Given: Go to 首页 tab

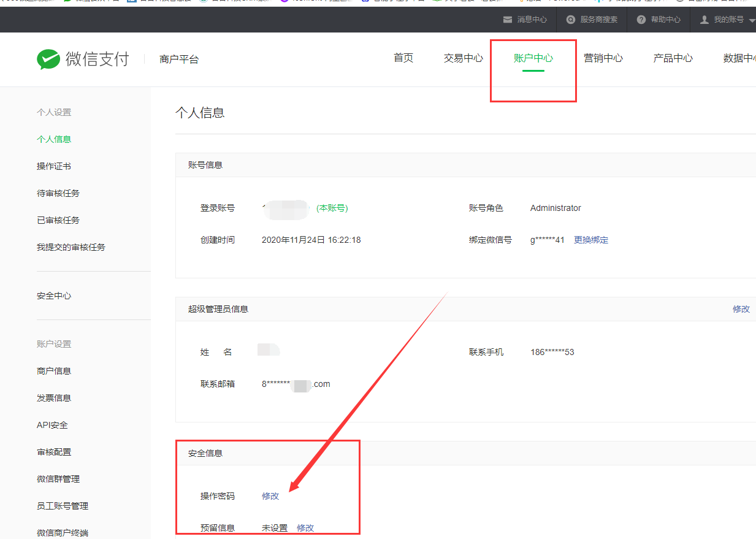Looking at the screenshot, I should tap(403, 58).
